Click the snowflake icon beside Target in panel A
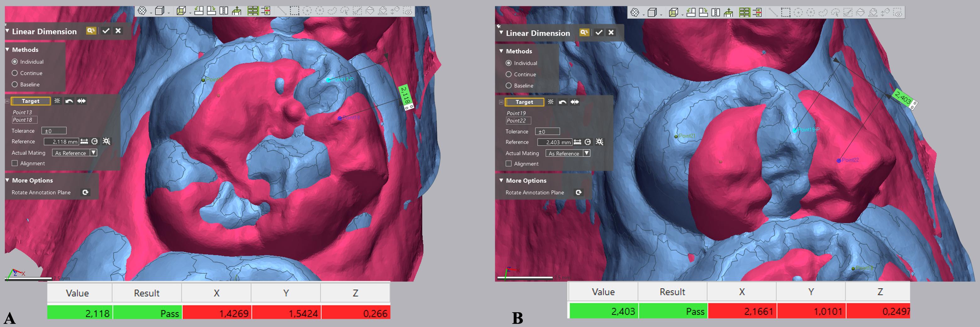 coord(57,101)
